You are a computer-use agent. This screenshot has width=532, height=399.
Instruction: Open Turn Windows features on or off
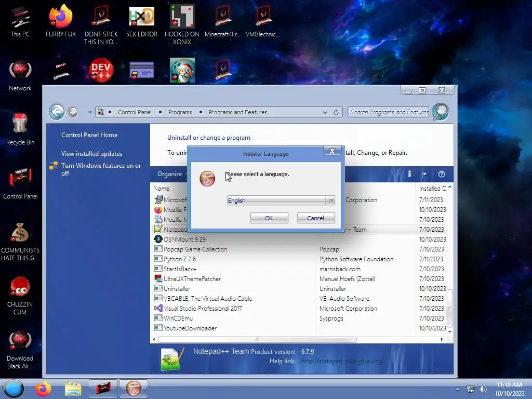coord(101,169)
